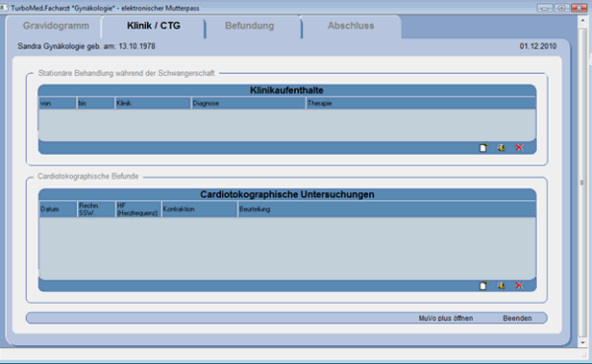
Task: Click the vertical scrollbar thumb
Action: [x=582, y=182]
